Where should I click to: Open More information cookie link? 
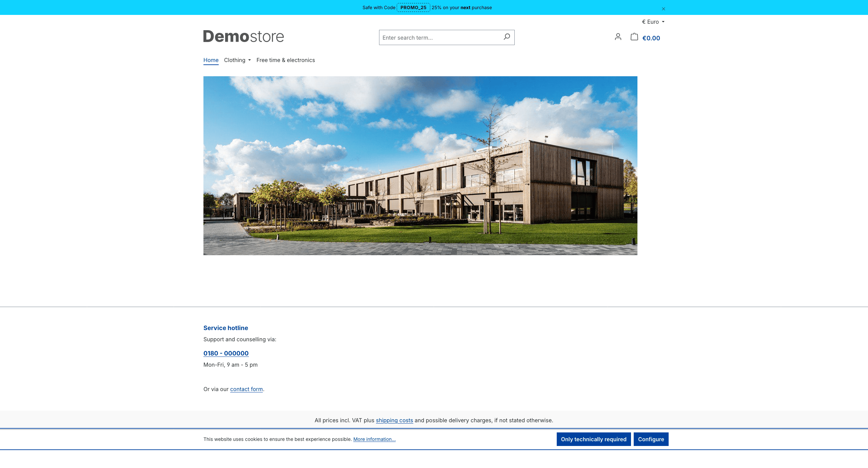pos(374,439)
